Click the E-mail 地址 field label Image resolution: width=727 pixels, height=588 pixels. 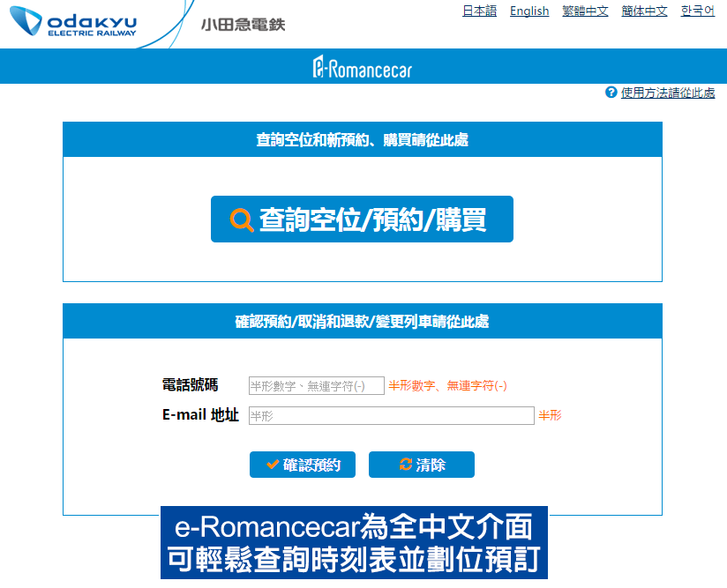point(200,414)
